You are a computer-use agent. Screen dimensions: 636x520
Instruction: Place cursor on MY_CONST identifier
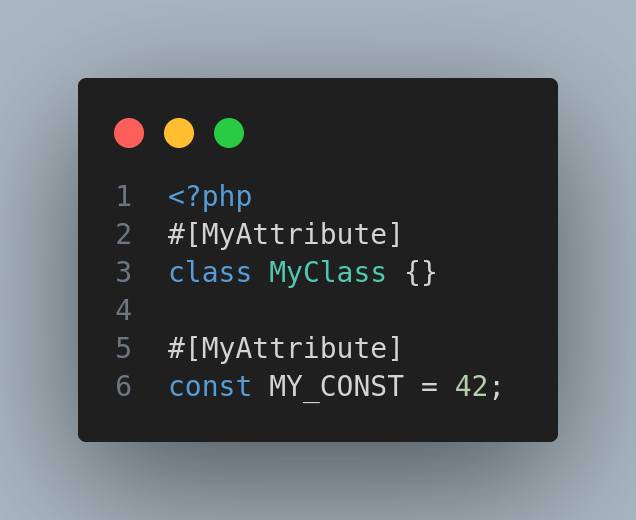pos(336,387)
